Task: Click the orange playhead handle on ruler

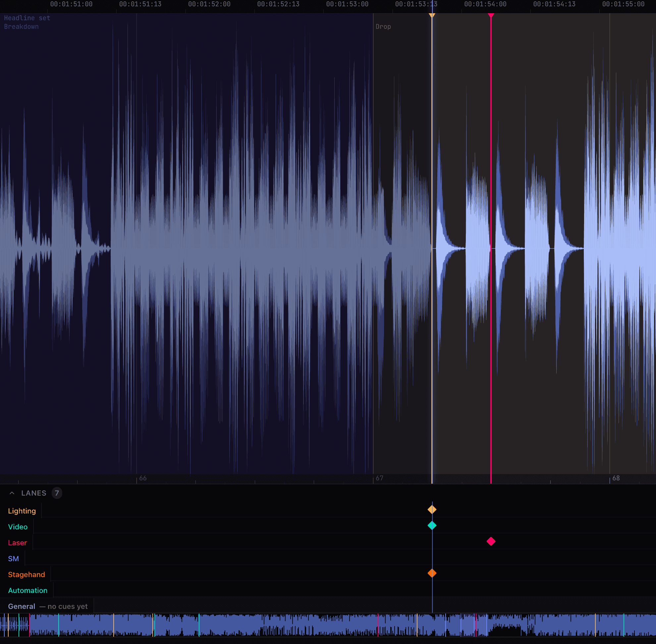Action: point(432,16)
